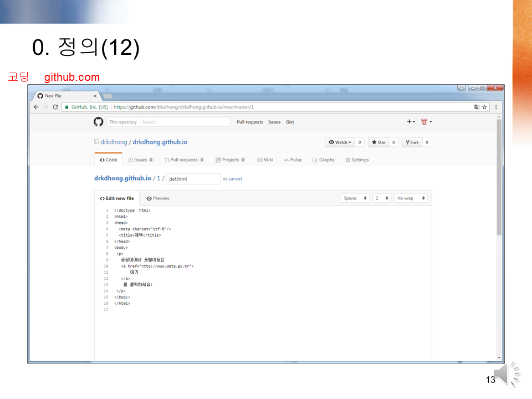Click Pull requests in the top navigation
The height and width of the screenshot is (399, 532).
(250, 122)
